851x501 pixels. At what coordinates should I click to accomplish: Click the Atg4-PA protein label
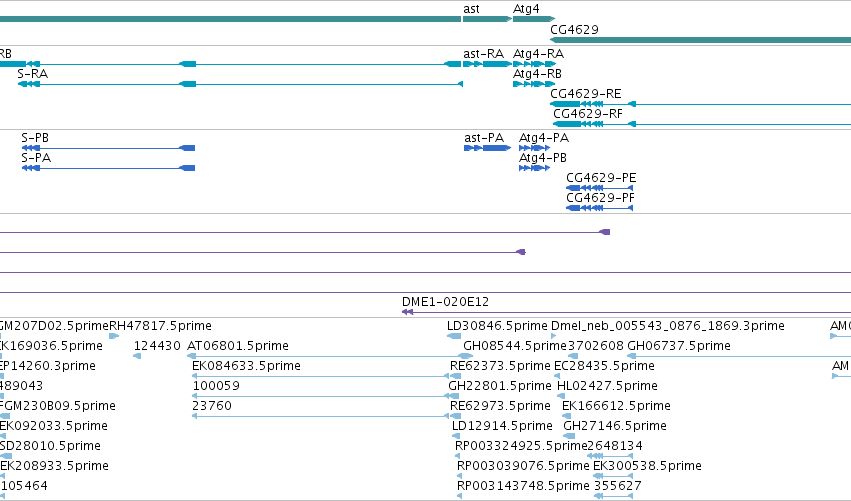544,138
